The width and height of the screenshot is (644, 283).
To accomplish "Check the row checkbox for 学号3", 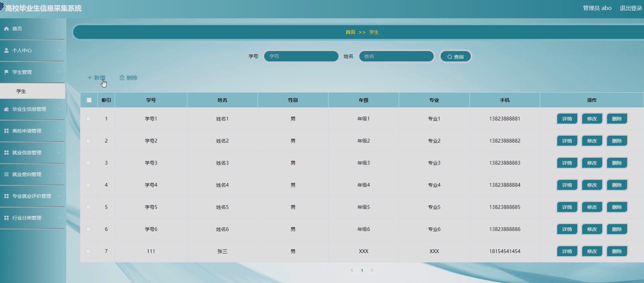I will coord(88,163).
